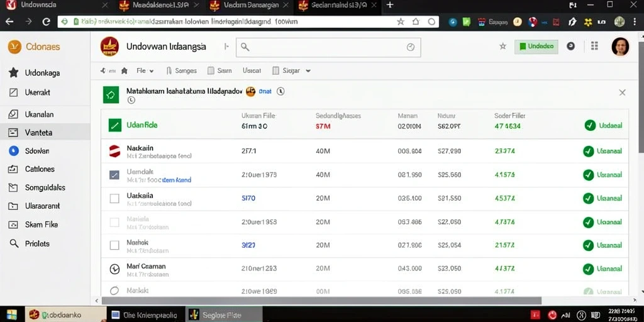Open the S170 link in Uatkaiia row
The width and height of the screenshot is (644, 322).
tap(248, 198)
